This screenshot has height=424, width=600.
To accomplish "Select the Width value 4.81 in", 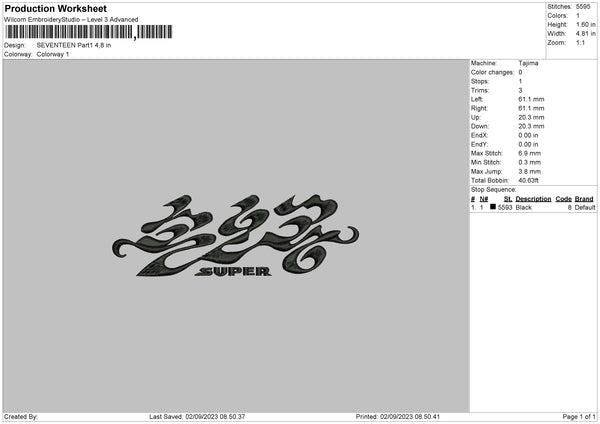I will point(586,34).
